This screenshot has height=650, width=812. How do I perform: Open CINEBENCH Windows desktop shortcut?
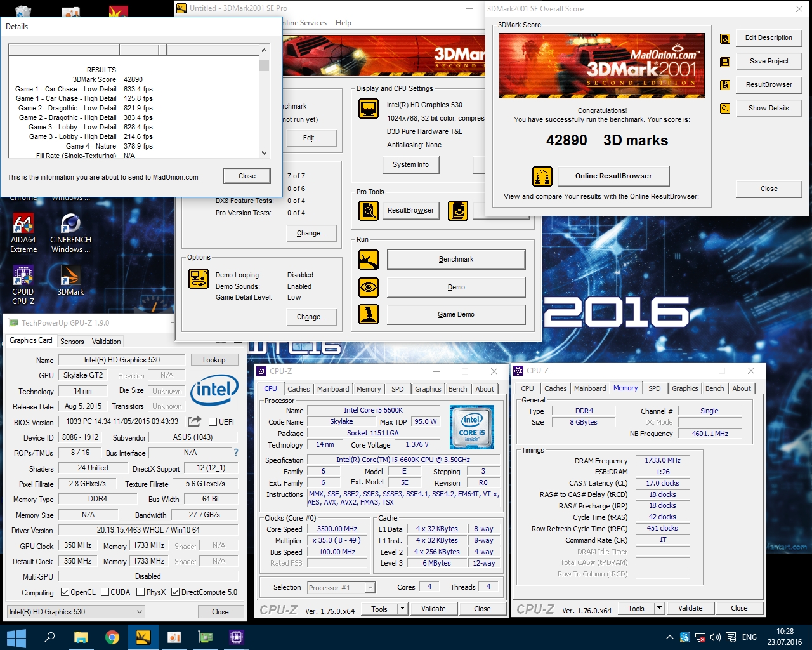[70, 232]
